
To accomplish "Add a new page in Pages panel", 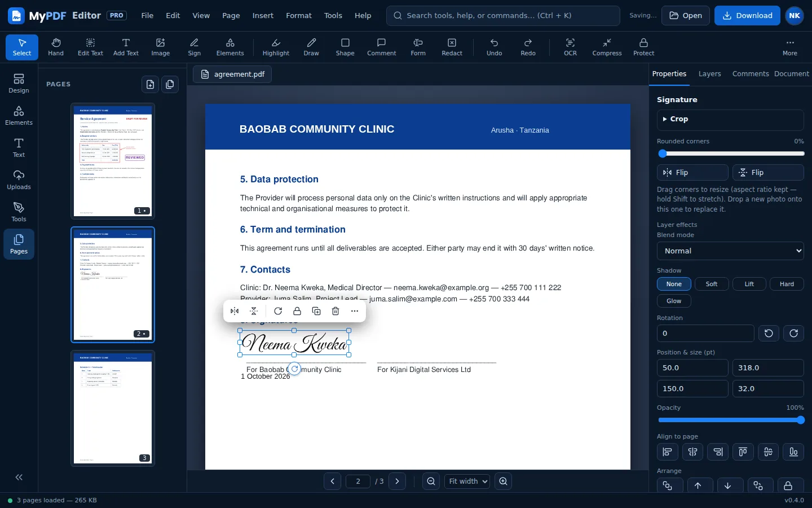I will pyautogui.click(x=150, y=84).
